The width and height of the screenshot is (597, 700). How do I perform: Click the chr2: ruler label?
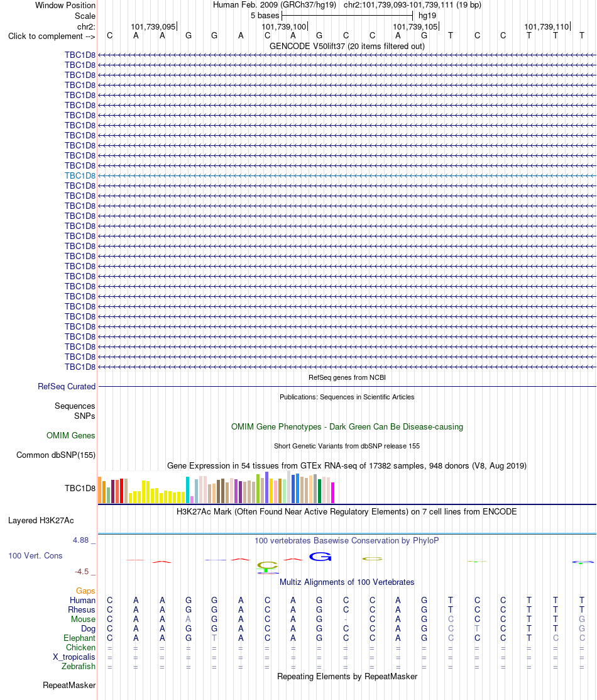coord(86,26)
